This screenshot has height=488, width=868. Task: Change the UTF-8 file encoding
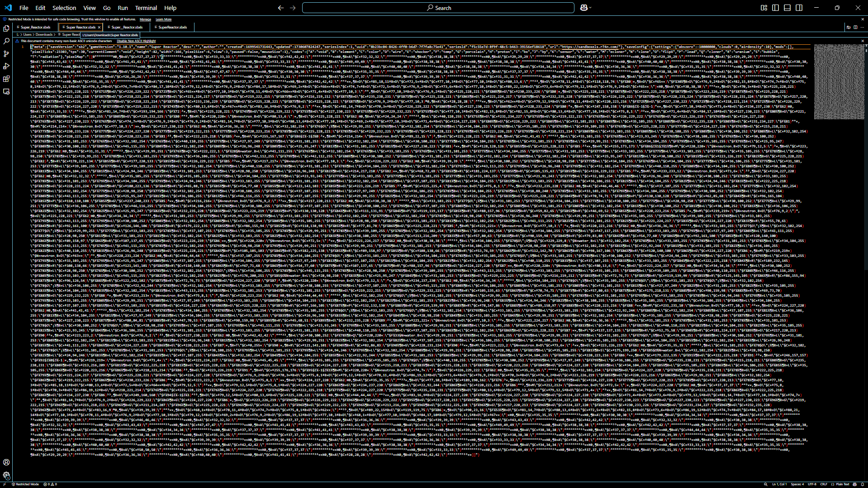(812, 484)
